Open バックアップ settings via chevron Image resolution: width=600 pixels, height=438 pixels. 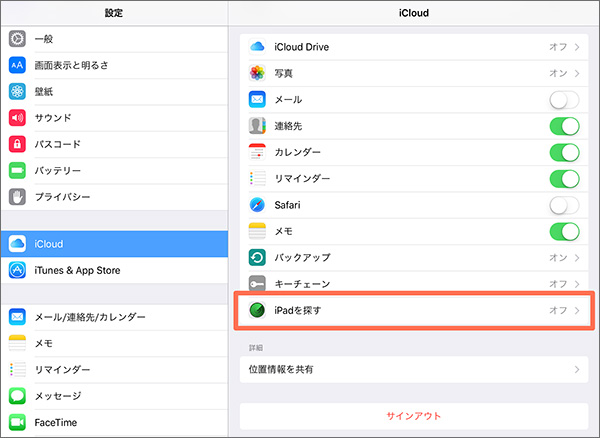[577, 258]
